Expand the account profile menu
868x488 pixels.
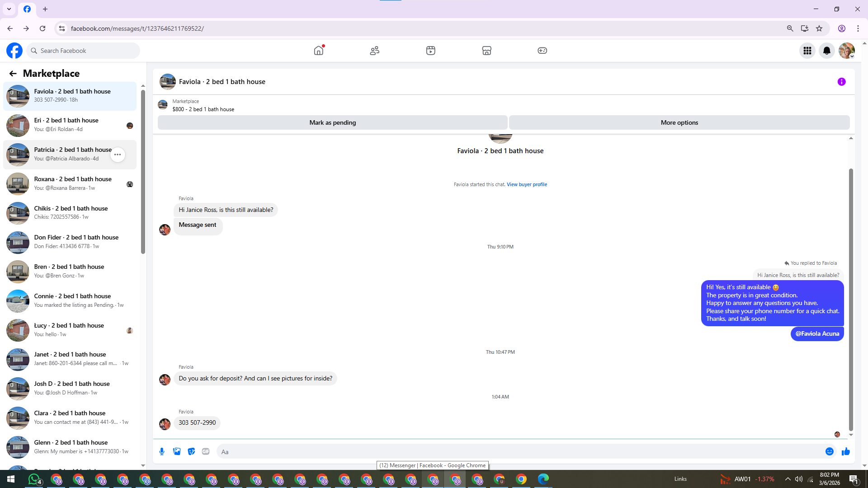pyautogui.click(x=847, y=51)
